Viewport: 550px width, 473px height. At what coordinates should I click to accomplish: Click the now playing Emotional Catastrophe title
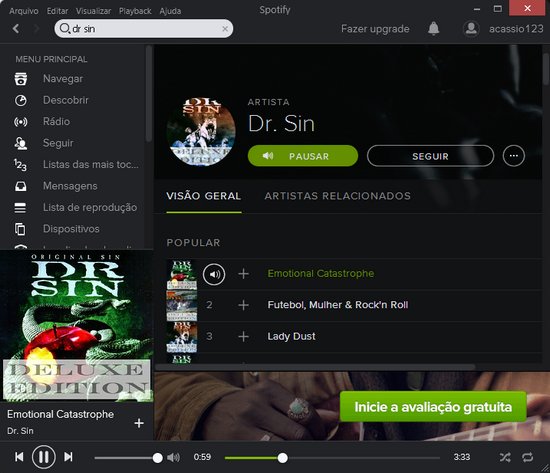pos(60,414)
